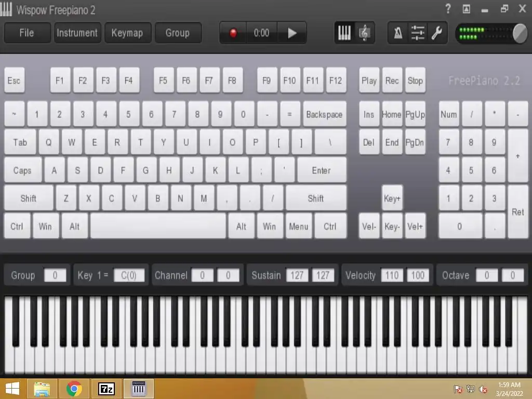Click the first Octave value field
Screen dimensions: 532x399
click(x=487, y=275)
